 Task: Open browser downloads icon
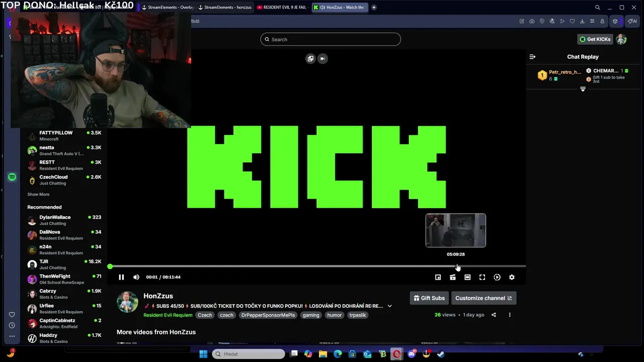[582, 21]
